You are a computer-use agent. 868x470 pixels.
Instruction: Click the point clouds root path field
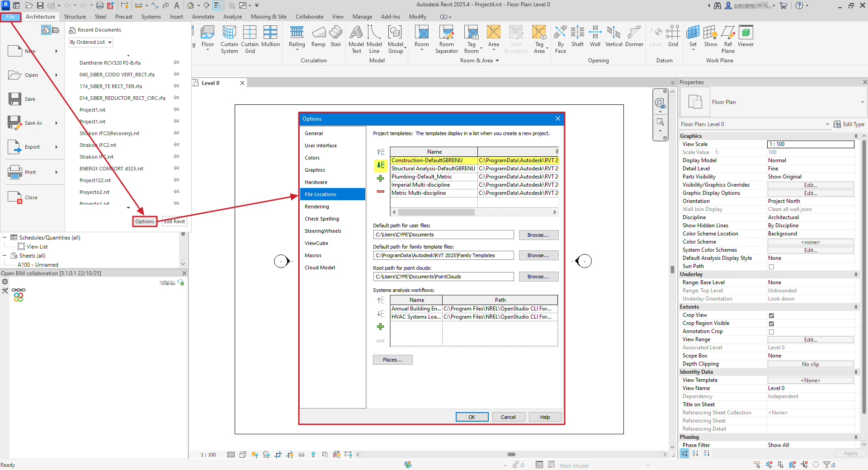tap(443, 277)
